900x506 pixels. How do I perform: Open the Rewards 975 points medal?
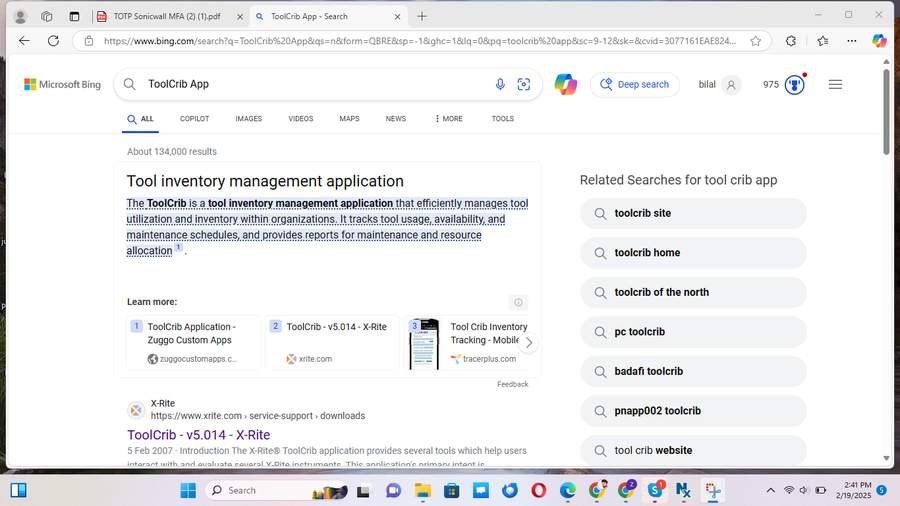coord(794,85)
